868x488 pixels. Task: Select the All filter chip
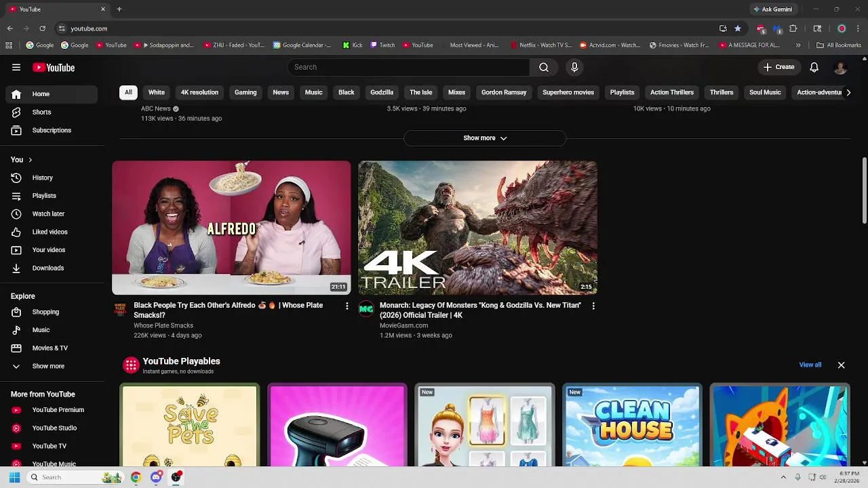point(128,92)
